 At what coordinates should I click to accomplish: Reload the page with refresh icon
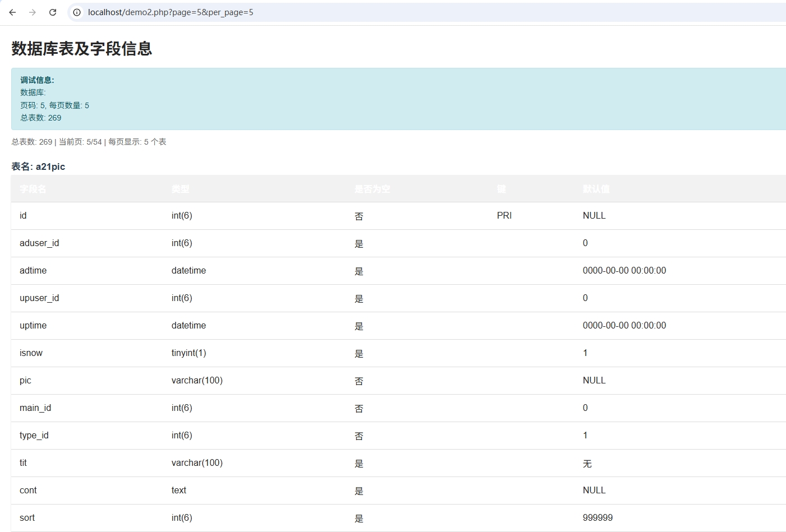click(53, 12)
